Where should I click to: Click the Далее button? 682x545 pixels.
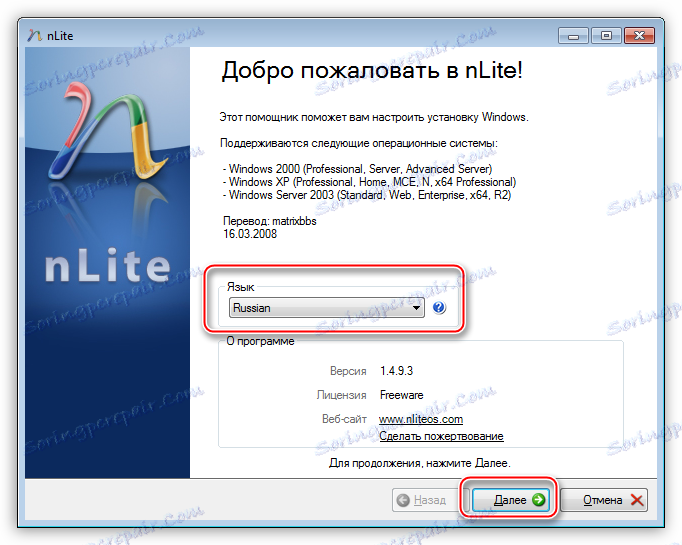click(x=511, y=500)
